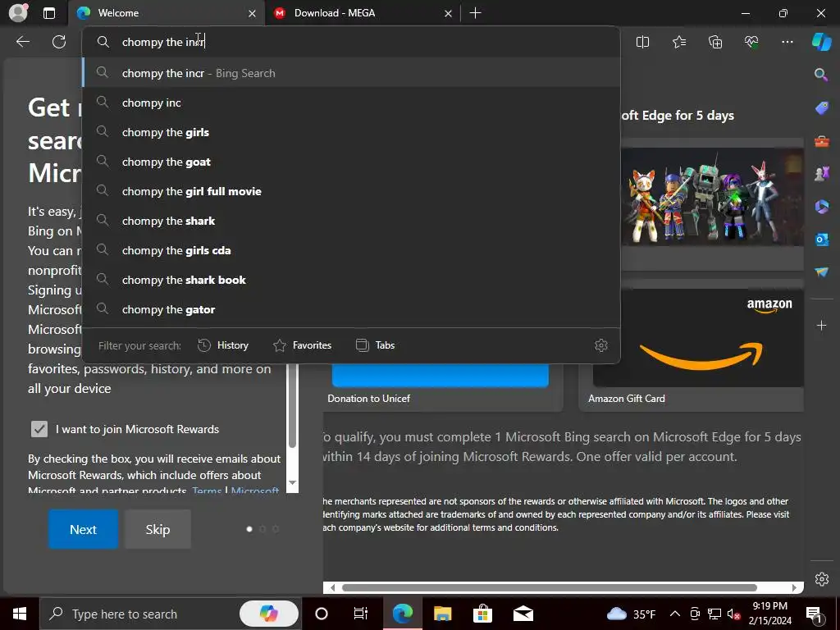Image resolution: width=840 pixels, height=630 pixels.
Task: Open the Microsoft link beside Terms
Action: pyautogui.click(x=255, y=491)
